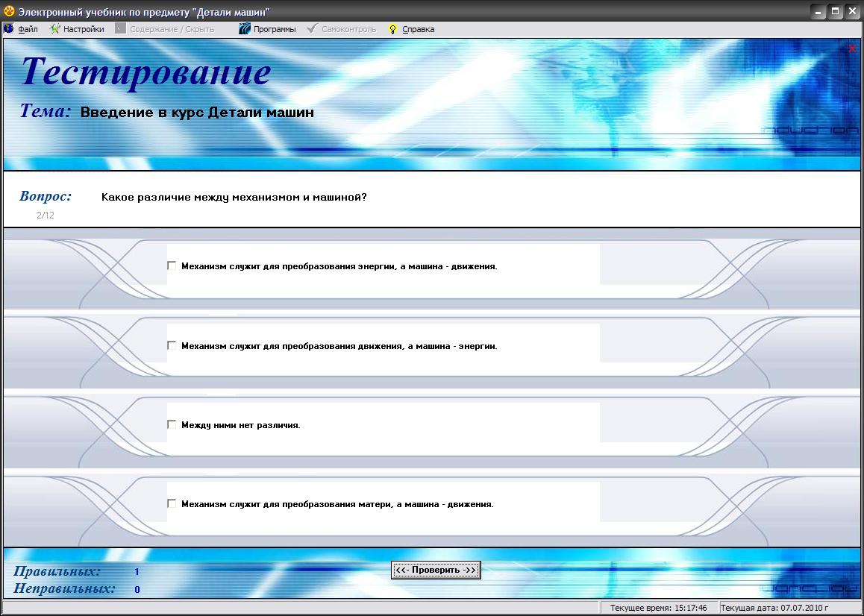This screenshot has width=864, height=616.
Task: Click the Настройки icon in menu bar
Action: click(54, 29)
